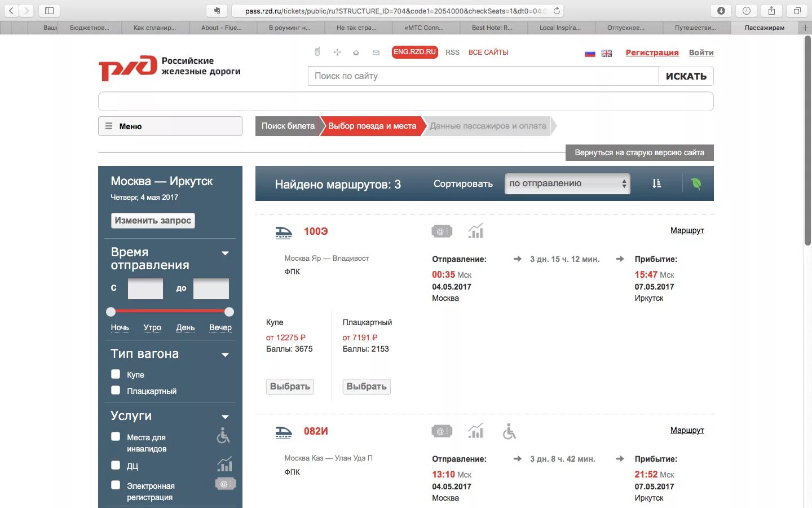The image size is (812, 508).
Task: Check Места для инвалидов filter
Action: click(116, 436)
